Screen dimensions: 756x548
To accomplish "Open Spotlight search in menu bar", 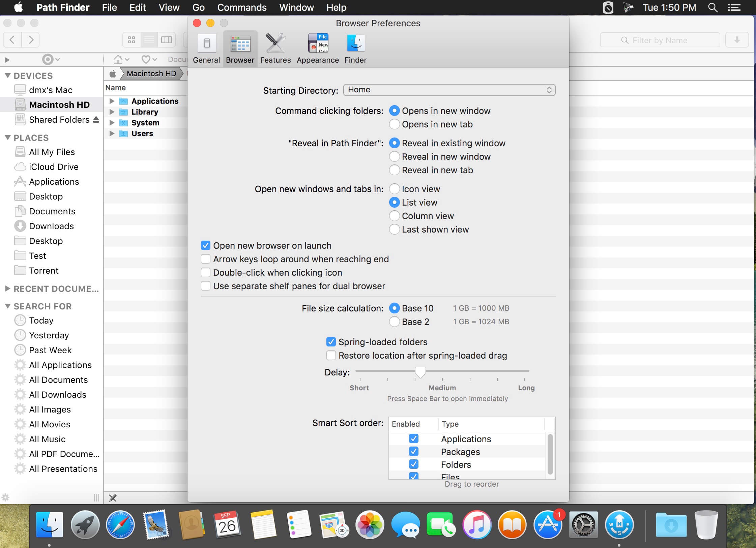I will (713, 7).
